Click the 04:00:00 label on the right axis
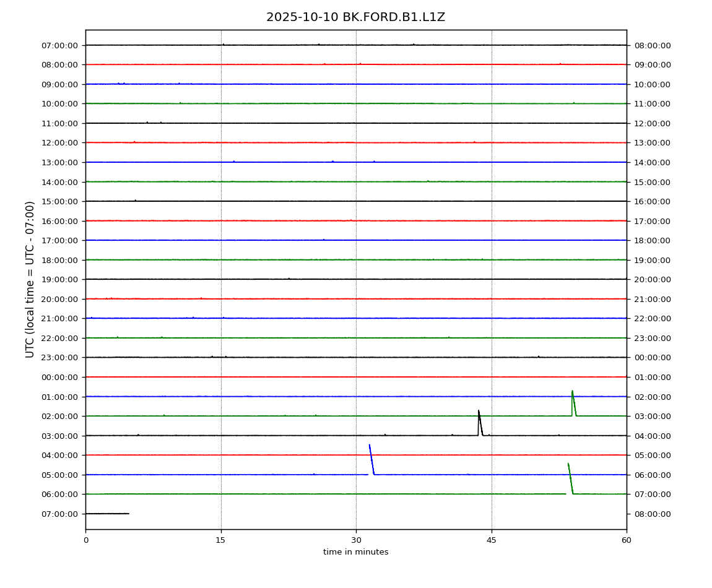This screenshot has width=712, height=588. pyautogui.click(x=652, y=436)
